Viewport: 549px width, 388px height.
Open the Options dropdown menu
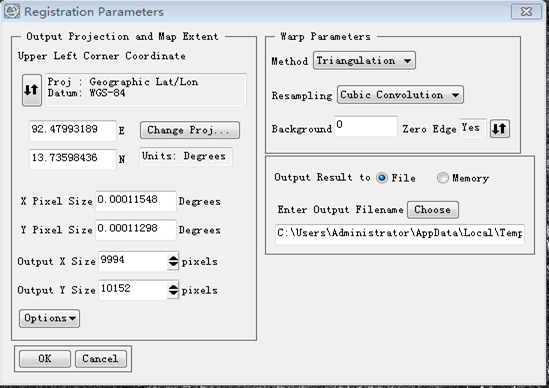tap(49, 318)
